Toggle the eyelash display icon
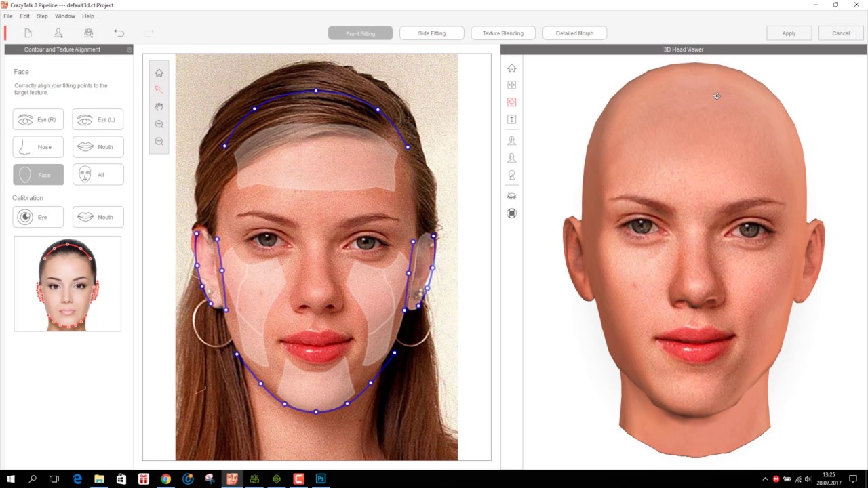This screenshot has height=488, width=868. point(512,196)
